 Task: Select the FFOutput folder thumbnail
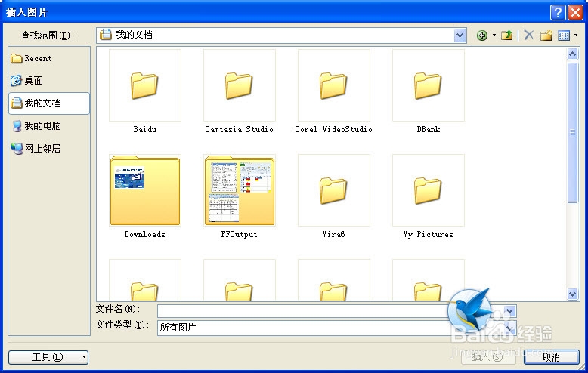pyautogui.click(x=240, y=190)
